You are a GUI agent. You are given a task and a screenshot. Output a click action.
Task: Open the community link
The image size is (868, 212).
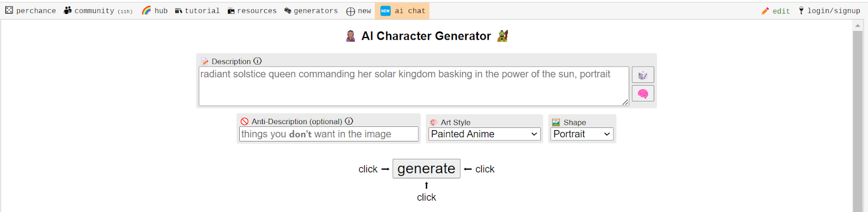pyautogui.click(x=98, y=11)
